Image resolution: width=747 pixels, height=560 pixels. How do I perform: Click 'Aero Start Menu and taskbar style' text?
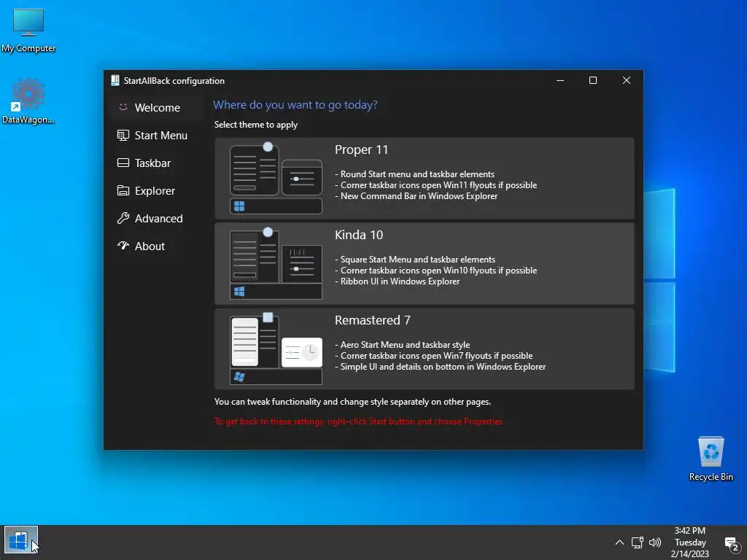point(405,345)
